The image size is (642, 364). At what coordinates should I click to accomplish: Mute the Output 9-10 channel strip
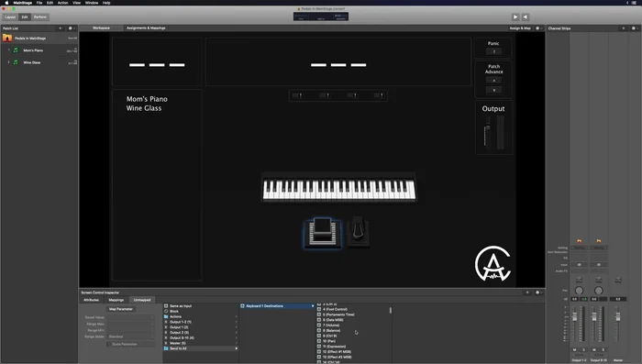point(594,349)
